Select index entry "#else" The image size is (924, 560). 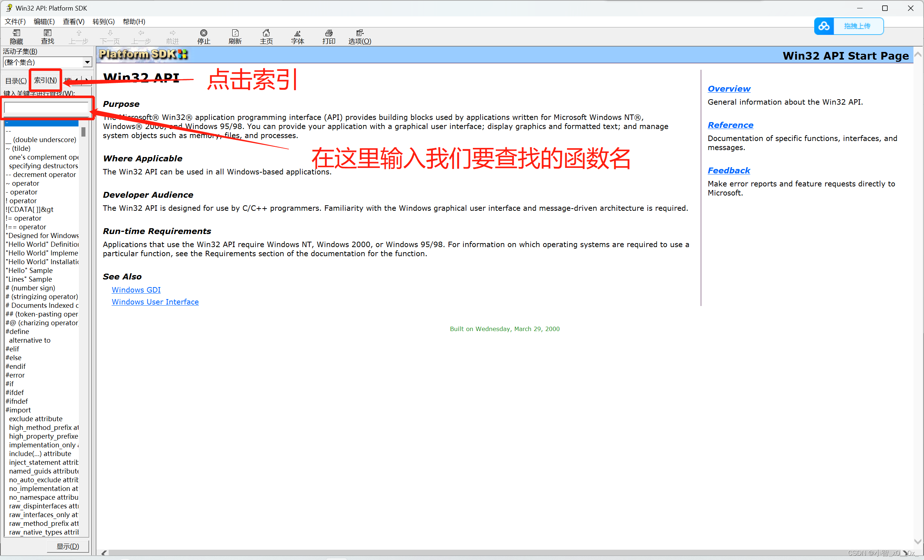(13, 358)
